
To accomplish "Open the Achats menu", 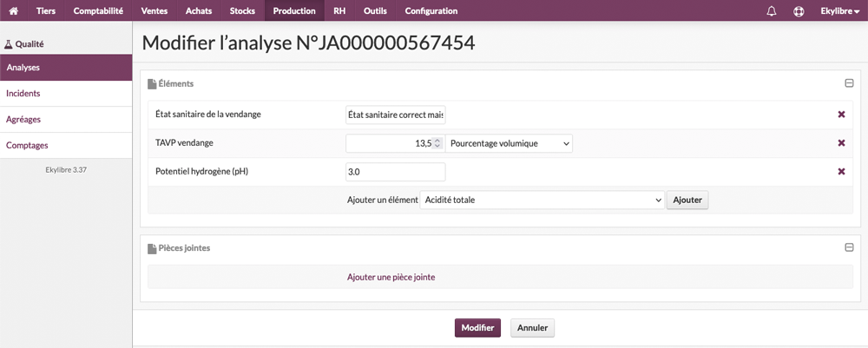I will point(199,10).
